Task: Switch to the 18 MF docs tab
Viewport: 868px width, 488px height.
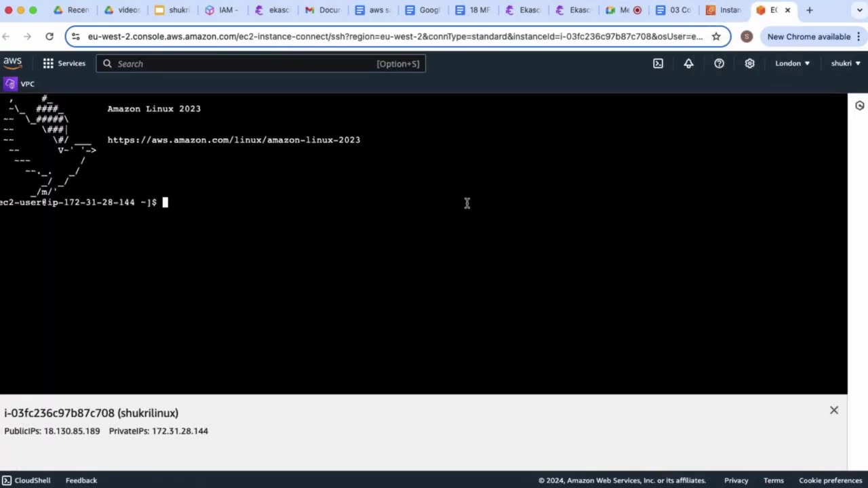Action: point(473,10)
